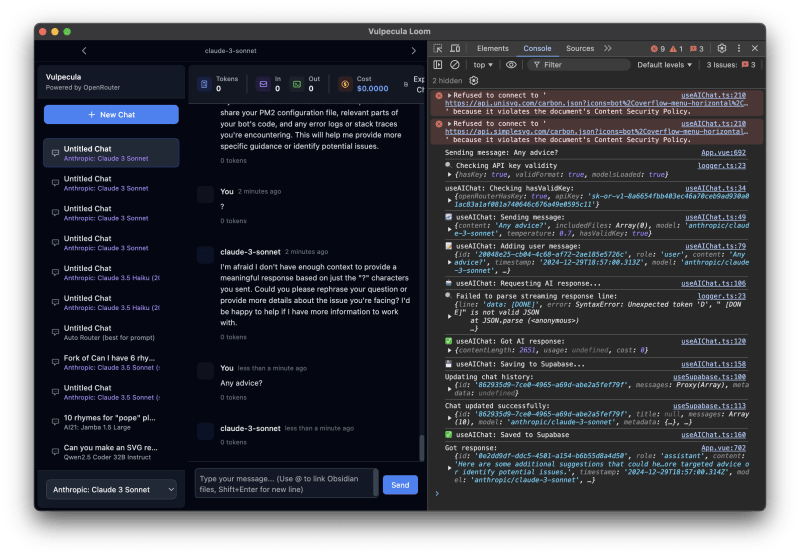The height and width of the screenshot is (556, 800).
Task: Click the message input text area
Action: click(285, 484)
